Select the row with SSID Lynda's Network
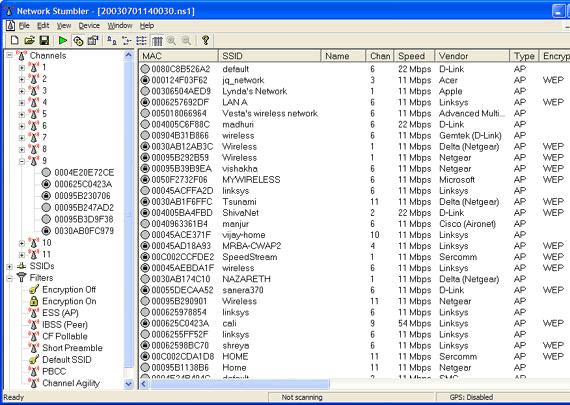This screenshot has height=405, width=570. pos(355,91)
